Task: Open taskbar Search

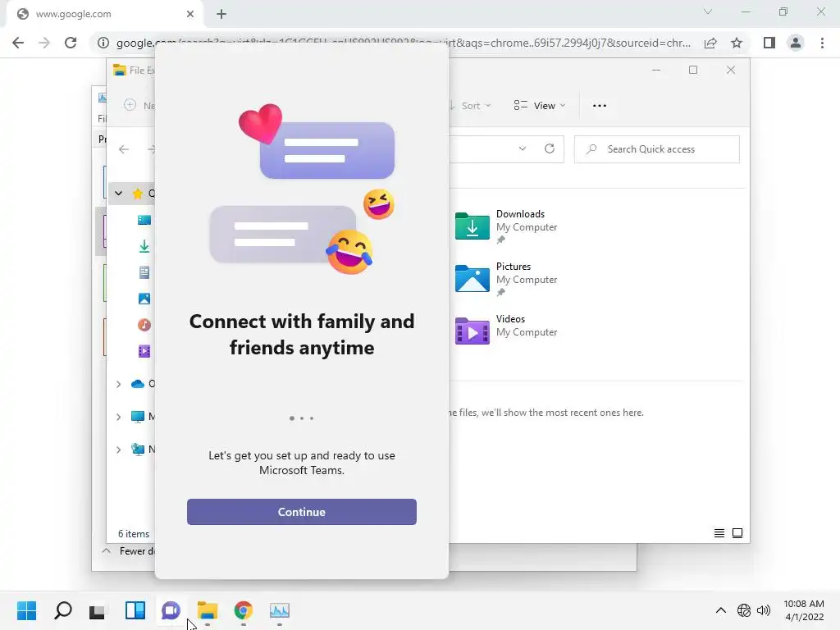Action: [x=62, y=610]
